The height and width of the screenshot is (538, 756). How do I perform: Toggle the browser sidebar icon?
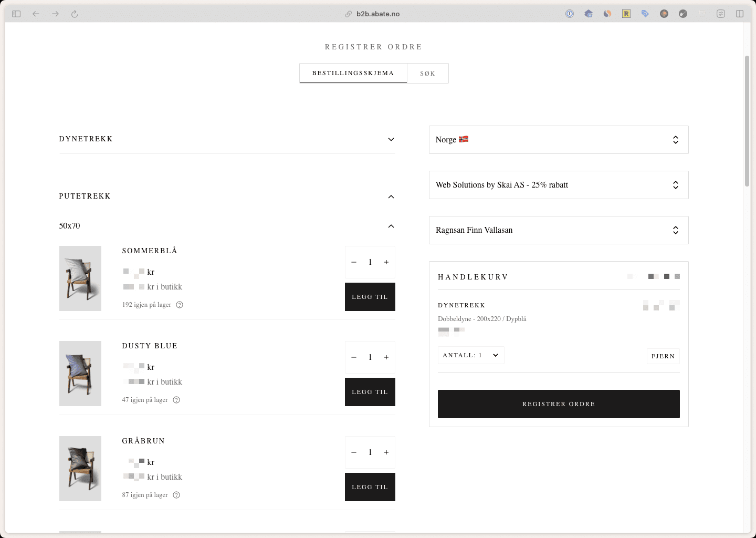click(x=16, y=14)
